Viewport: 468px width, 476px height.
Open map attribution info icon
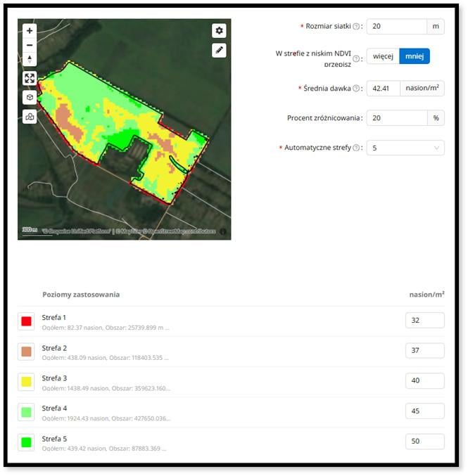click(x=223, y=231)
